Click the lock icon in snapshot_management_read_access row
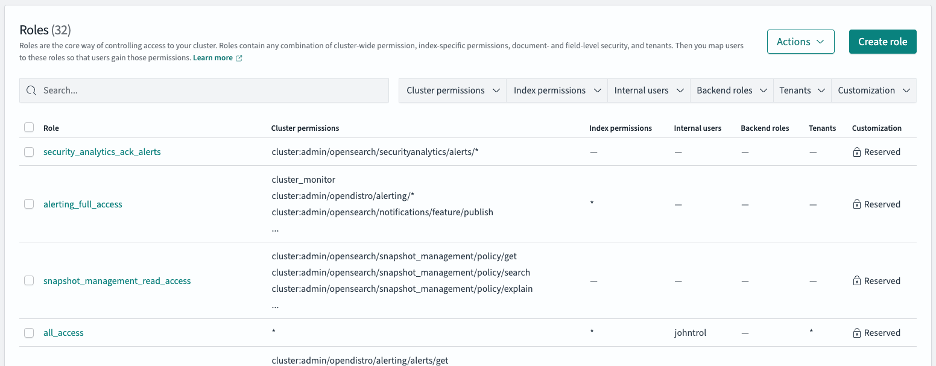 pyautogui.click(x=857, y=281)
